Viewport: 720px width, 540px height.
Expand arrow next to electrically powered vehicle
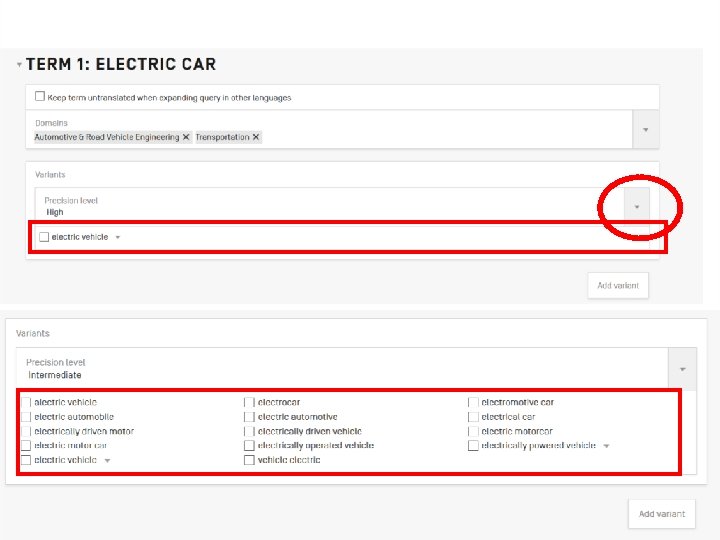point(606,446)
